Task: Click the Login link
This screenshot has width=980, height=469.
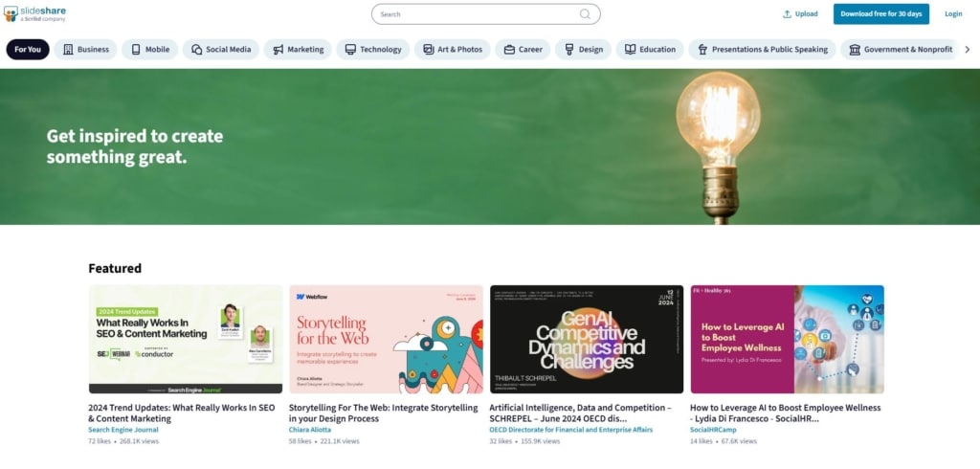Action: tap(953, 13)
